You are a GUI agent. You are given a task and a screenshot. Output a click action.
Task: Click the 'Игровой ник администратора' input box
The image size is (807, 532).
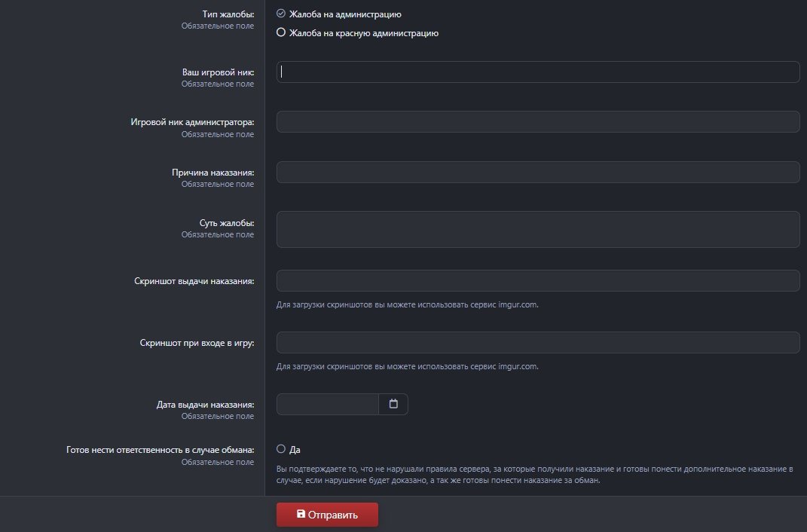tap(538, 122)
